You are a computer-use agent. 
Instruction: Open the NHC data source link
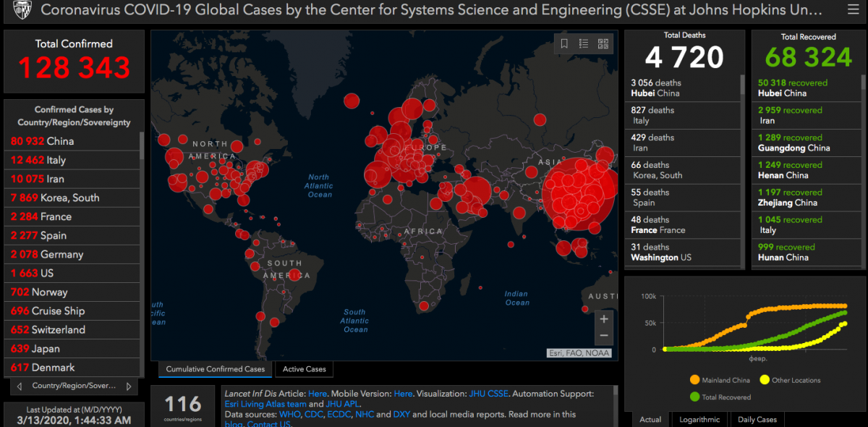(364, 415)
